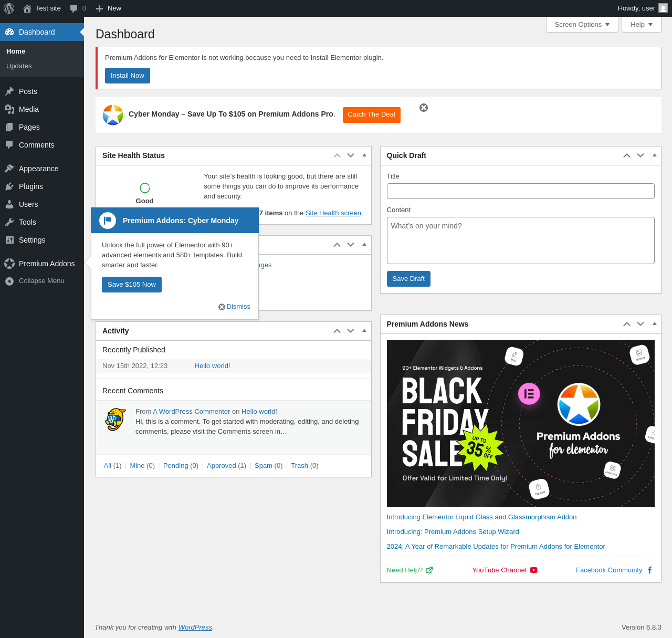Open the Settings menu
Image resolution: width=672 pixels, height=638 pixels.
pos(42,240)
